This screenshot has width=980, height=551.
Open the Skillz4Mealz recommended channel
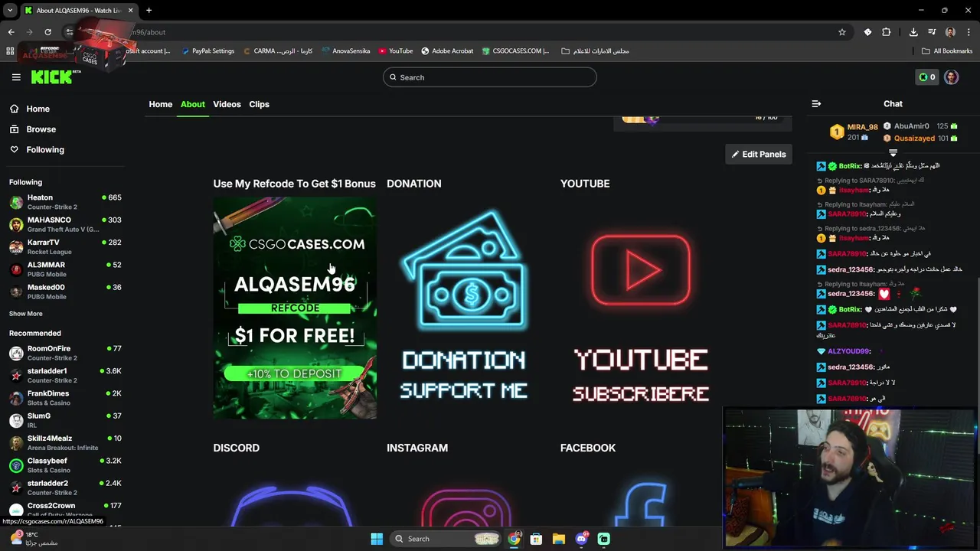tap(65, 442)
